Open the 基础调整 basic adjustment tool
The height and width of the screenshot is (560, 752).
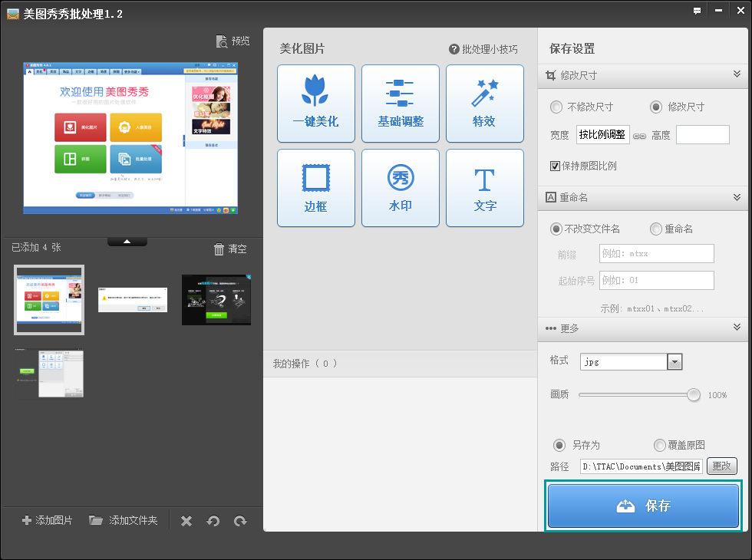tap(401, 104)
